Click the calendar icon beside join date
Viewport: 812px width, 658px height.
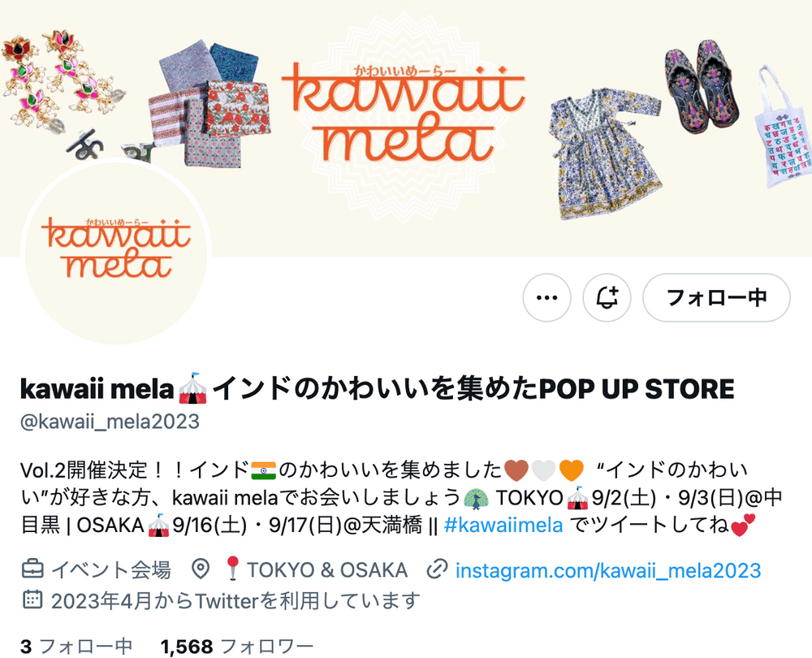tap(32, 600)
